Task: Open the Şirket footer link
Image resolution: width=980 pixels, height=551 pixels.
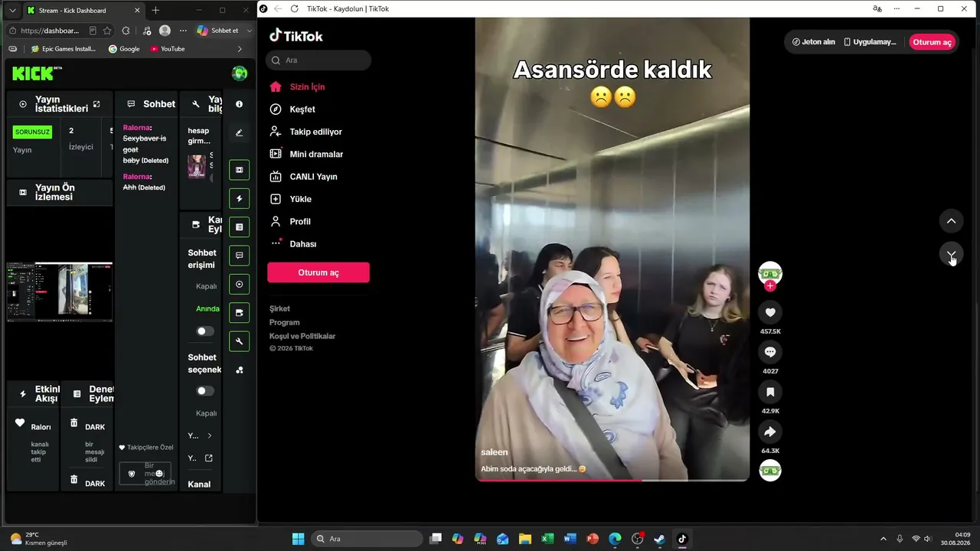Action: click(x=279, y=308)
